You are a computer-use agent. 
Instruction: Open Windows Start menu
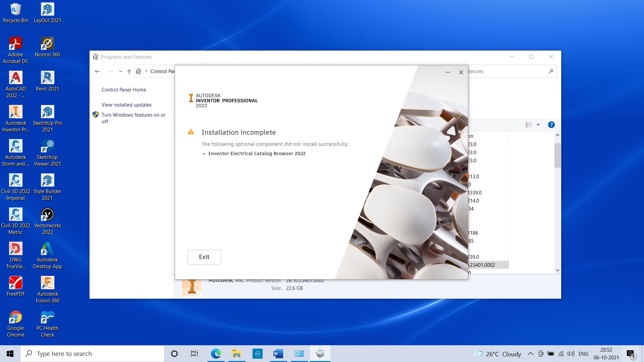[x=10, y=354]
